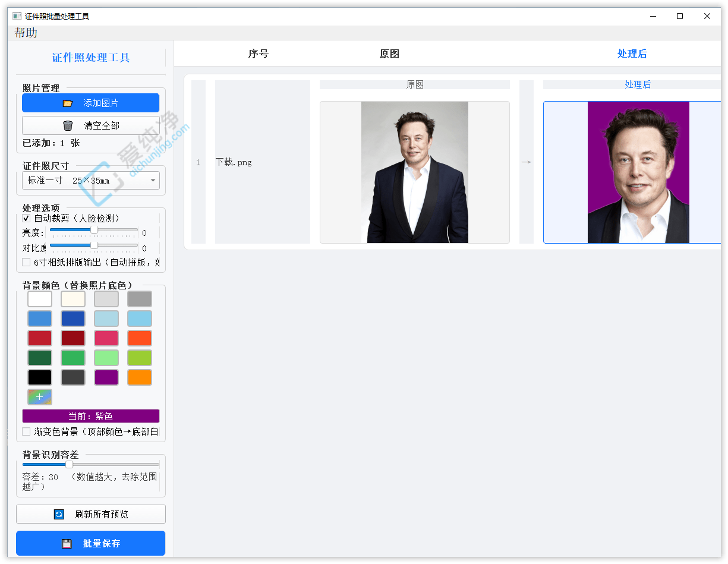
Task: Click the 证件照处理工具 panel title
Action: pos(91,58)
